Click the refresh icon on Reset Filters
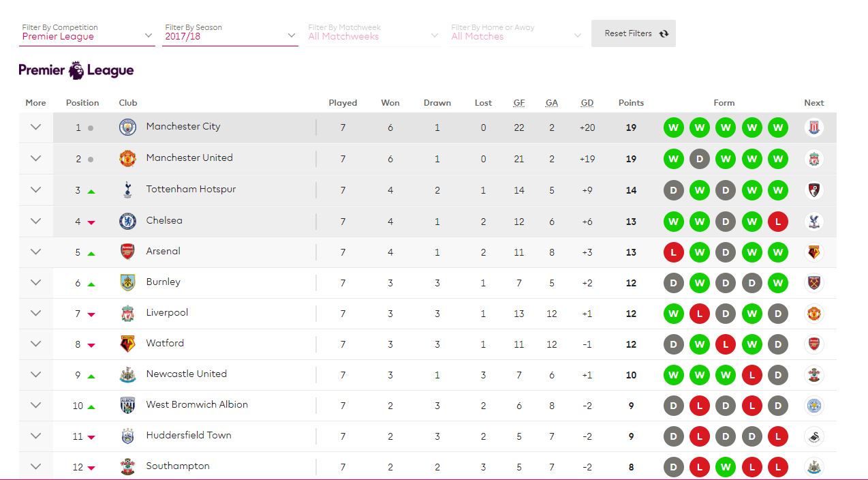The width and height of the screenshot is (868, 480). [664, 33]
